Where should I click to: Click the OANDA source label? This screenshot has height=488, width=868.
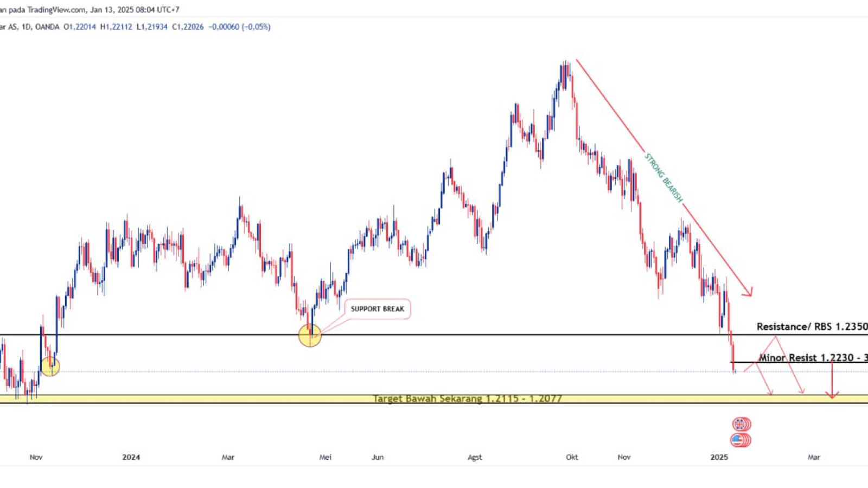[x=47, y=27]
